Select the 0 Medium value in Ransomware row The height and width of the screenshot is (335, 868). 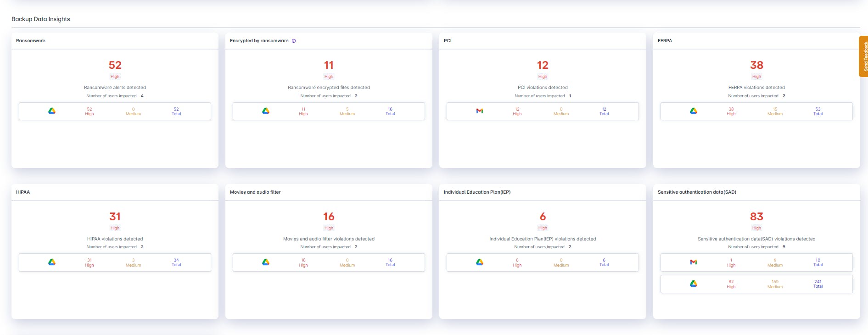pos(133,112)
